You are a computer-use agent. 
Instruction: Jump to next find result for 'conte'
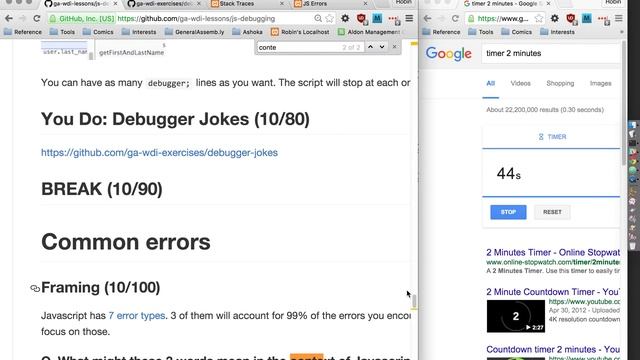pos(382,47)
